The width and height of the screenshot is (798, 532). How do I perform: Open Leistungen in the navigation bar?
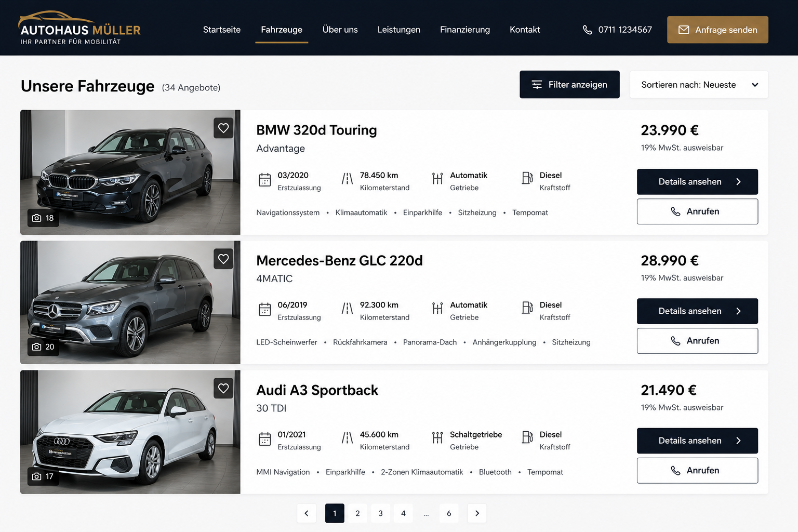[x=399, y=30]
